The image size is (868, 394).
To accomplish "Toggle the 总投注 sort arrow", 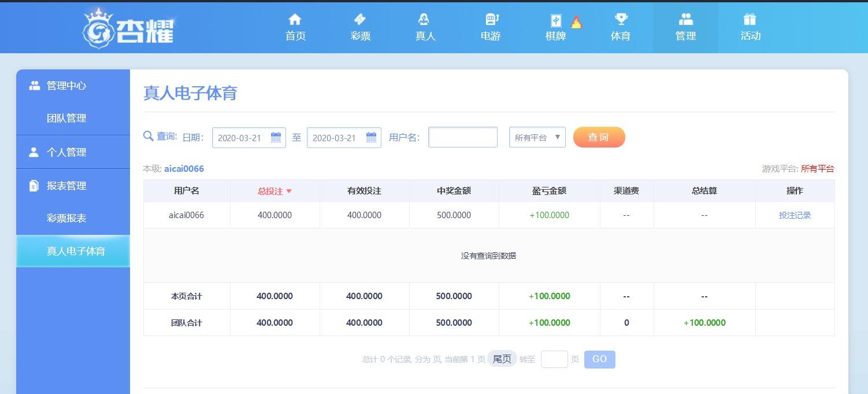I will click(x=289, y=192).
